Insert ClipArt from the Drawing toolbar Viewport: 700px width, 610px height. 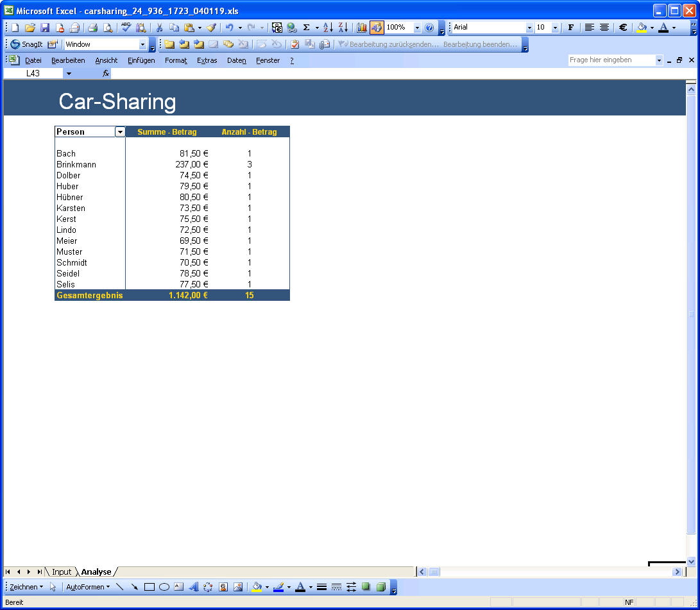[223, 587]
